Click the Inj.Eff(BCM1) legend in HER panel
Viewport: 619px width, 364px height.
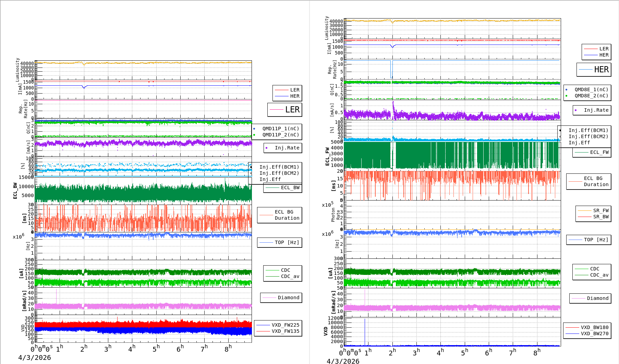[588, 130]
